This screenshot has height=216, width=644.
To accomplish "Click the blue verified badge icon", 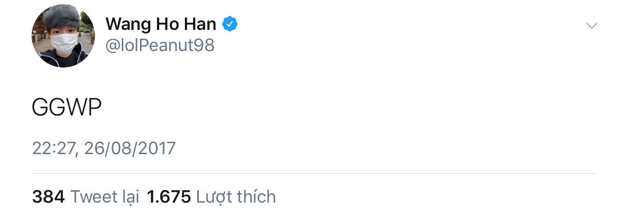I will (230, 24).
